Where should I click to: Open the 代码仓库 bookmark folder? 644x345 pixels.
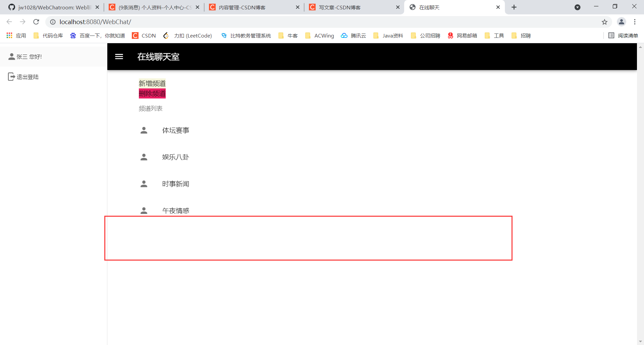(48, 36)
